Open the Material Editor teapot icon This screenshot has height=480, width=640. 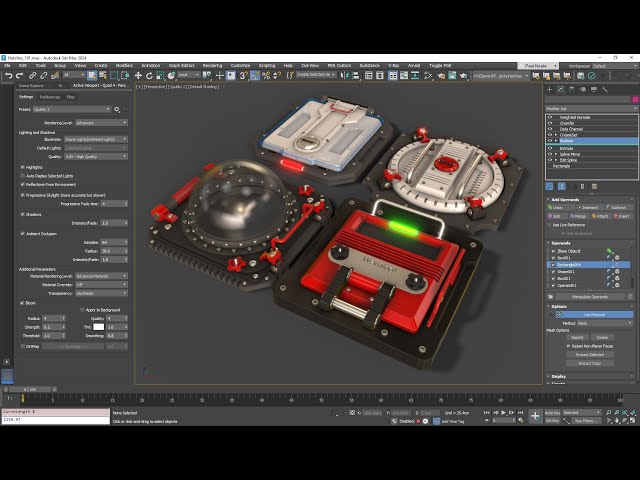pyautogui.click(x=441, y=76)
